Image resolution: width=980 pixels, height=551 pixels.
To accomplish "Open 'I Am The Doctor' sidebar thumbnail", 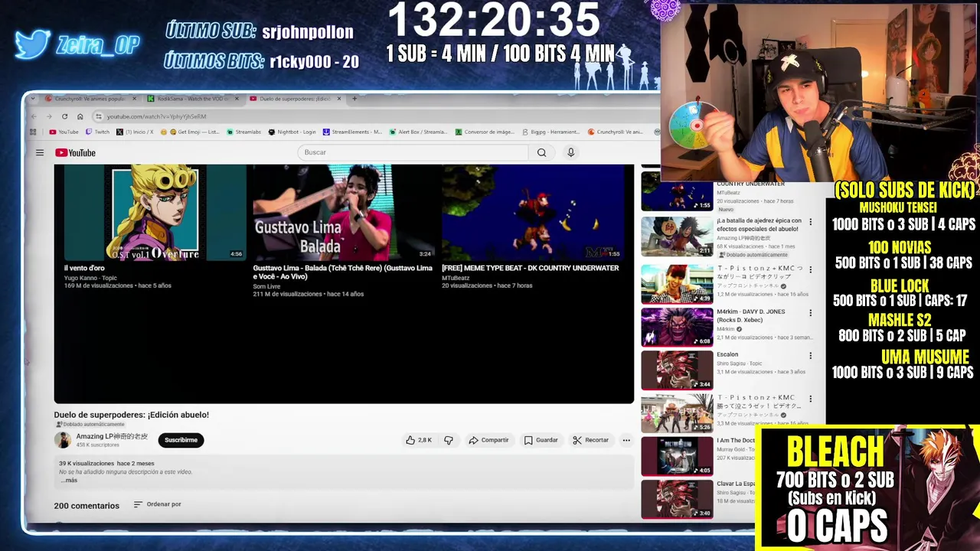I will coord(677,456).
